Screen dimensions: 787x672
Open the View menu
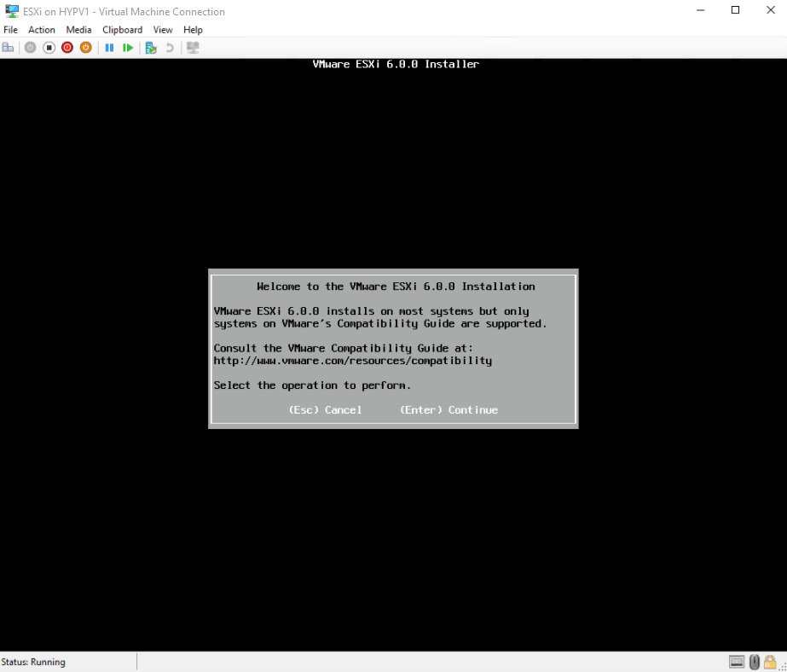pyautogui.click(x=163, y=30)
